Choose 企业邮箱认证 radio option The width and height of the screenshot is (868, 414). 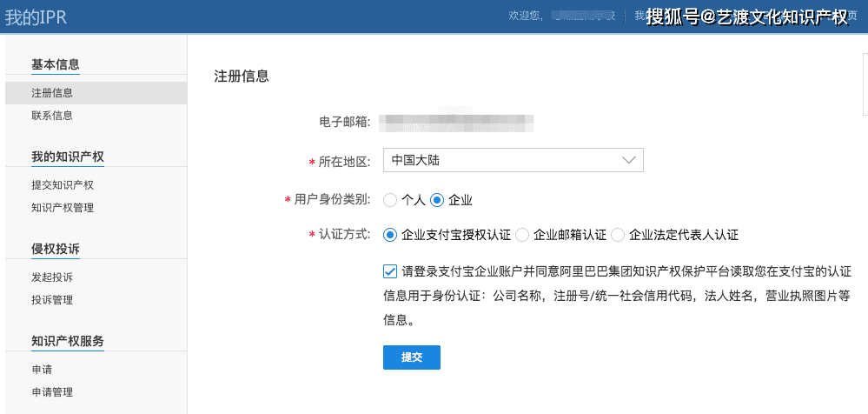522,235
